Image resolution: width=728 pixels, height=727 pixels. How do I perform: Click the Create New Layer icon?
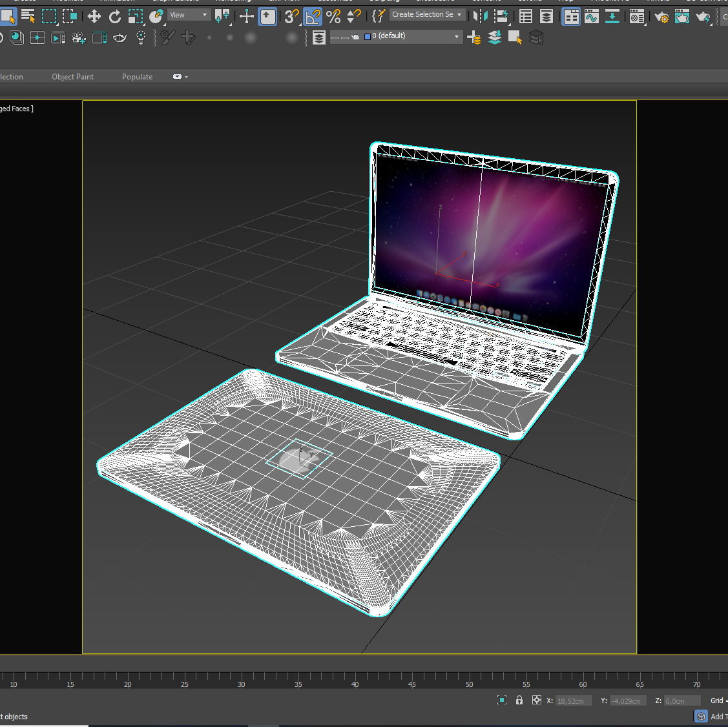(x=473, y=38)
